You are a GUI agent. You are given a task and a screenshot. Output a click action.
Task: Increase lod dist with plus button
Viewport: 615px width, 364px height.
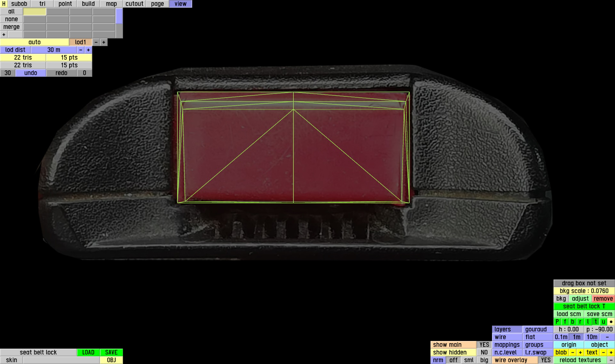[x=88, y=50]
